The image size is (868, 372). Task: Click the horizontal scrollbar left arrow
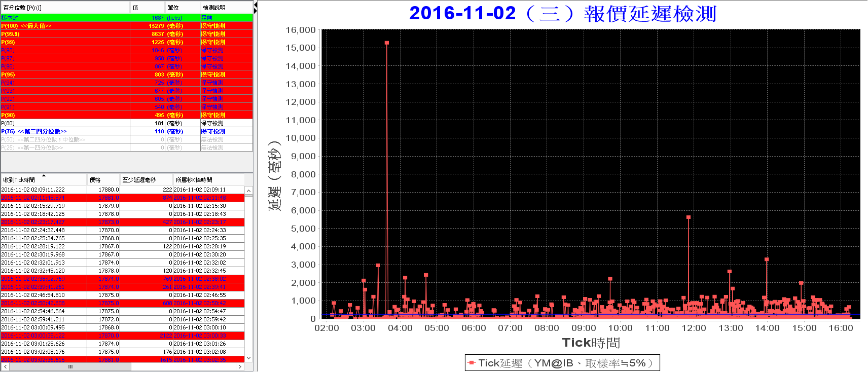point(5,366)
